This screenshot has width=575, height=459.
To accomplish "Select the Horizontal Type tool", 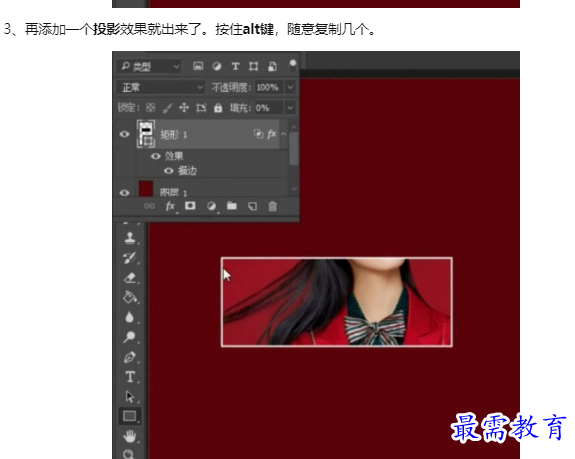I will pyautogui.click(x=130, y=377).
